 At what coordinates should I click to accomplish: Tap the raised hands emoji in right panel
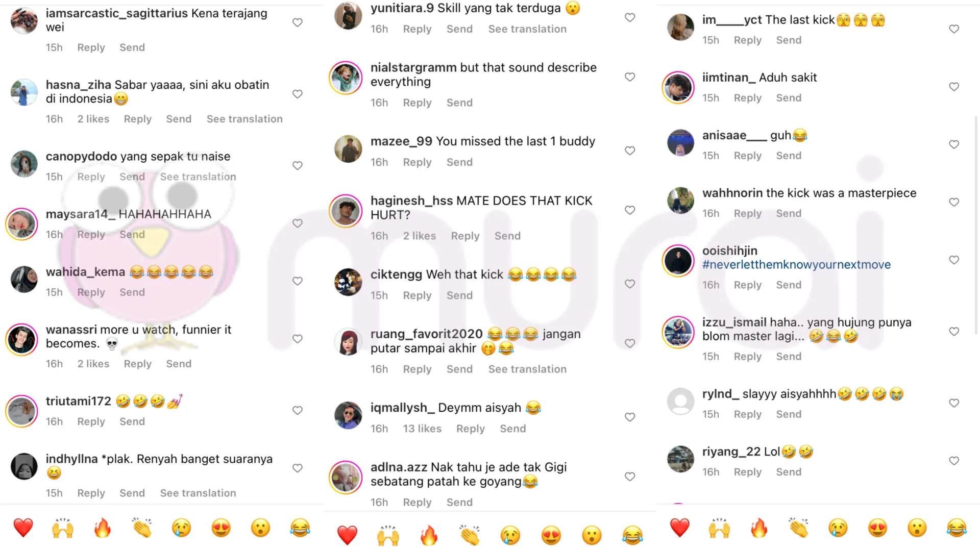pos(719,528)
